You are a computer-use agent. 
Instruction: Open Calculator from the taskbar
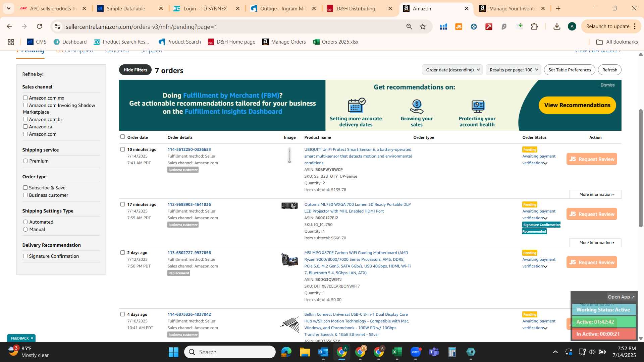(452, 352)
